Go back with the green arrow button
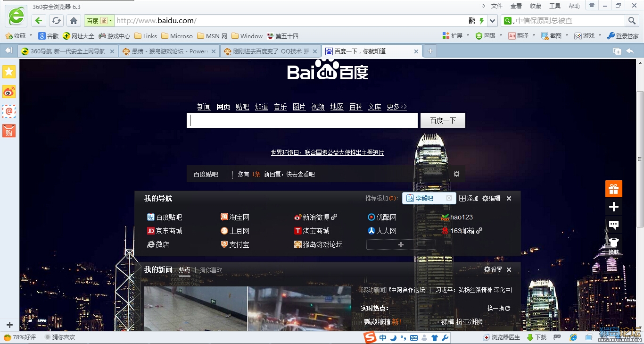644x344 pixels. (39, 20)
